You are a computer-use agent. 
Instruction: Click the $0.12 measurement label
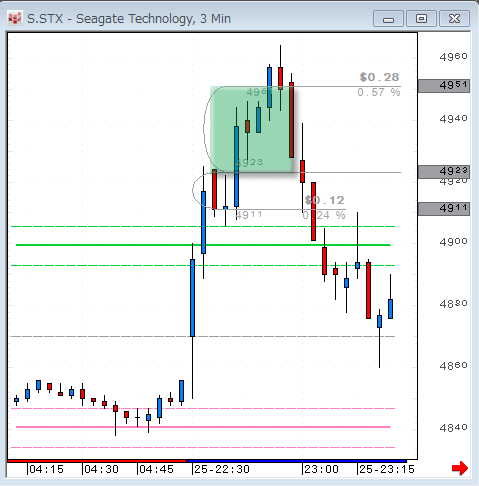coord(324,200)
